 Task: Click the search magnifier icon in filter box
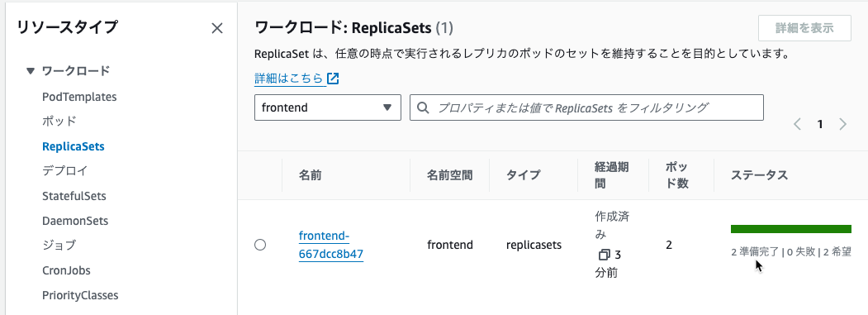(x=423, y=107)
